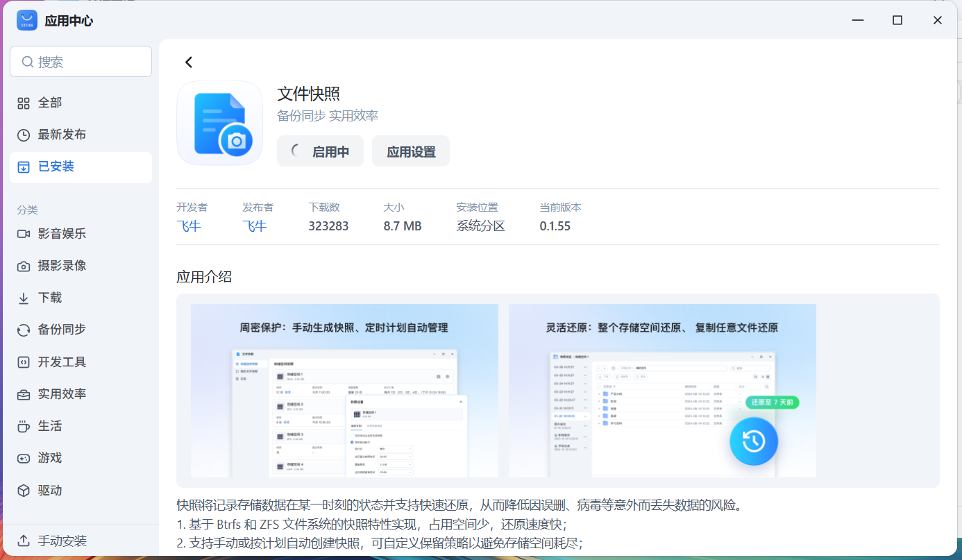This screenshot has height=560, width=962.
Task: Open the 开发工具 category
Action: pyautogui.click(x=62, y=362)
